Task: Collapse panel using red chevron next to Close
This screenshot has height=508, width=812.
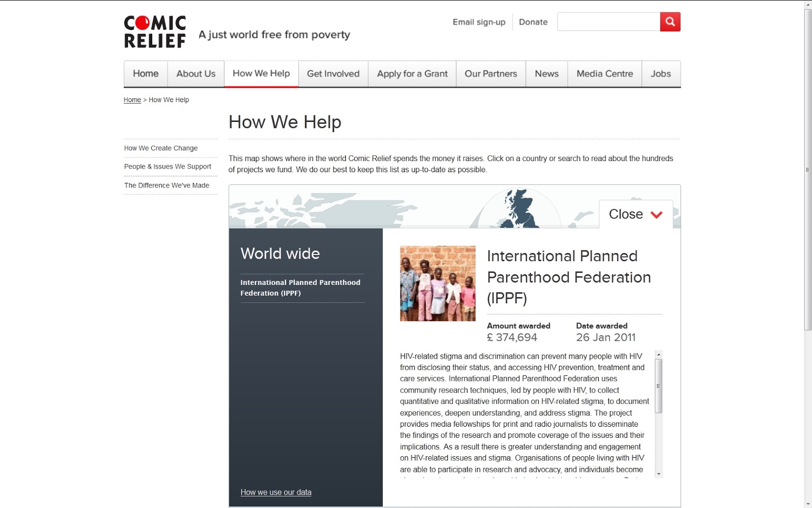Action: coord(656,214)
